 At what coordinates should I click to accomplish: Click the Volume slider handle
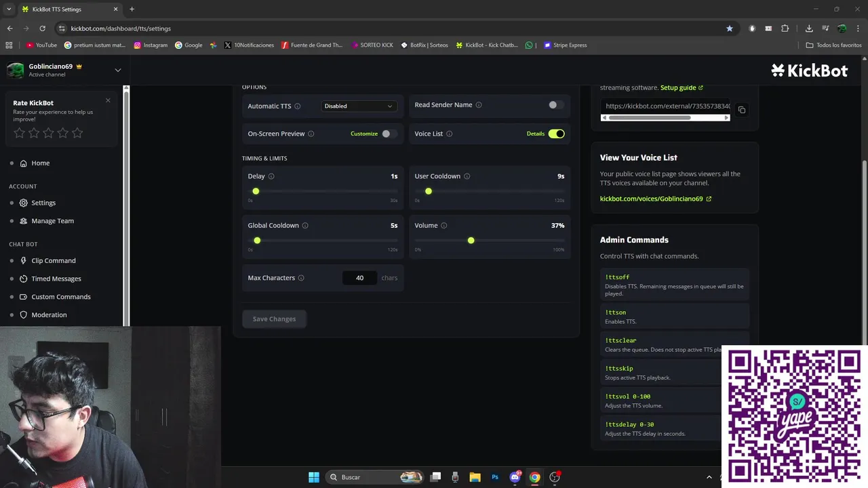tap(471, 241)
